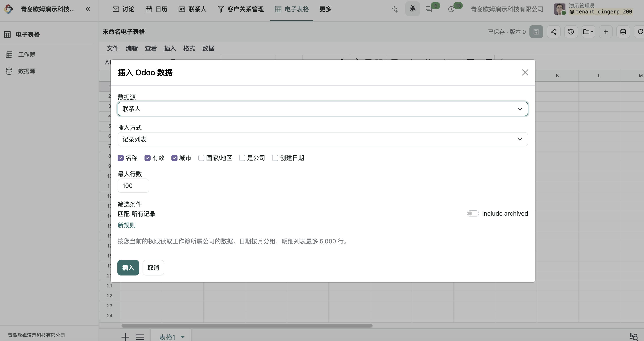Open the 更多 menu in top navigation
This screenshot has width=644, height=341.
pos(325,9)
